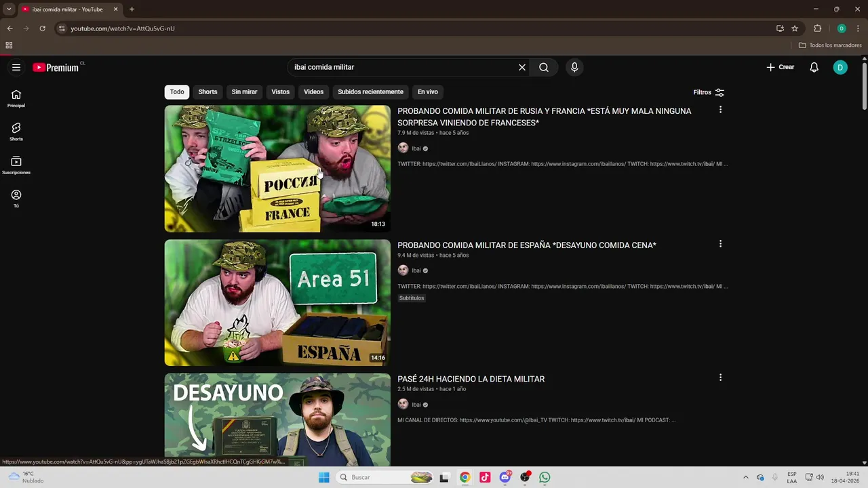Open Chrome profile avatar in toolbar
The height and width of the screenshot is (488, 868).
pos(842,28)
